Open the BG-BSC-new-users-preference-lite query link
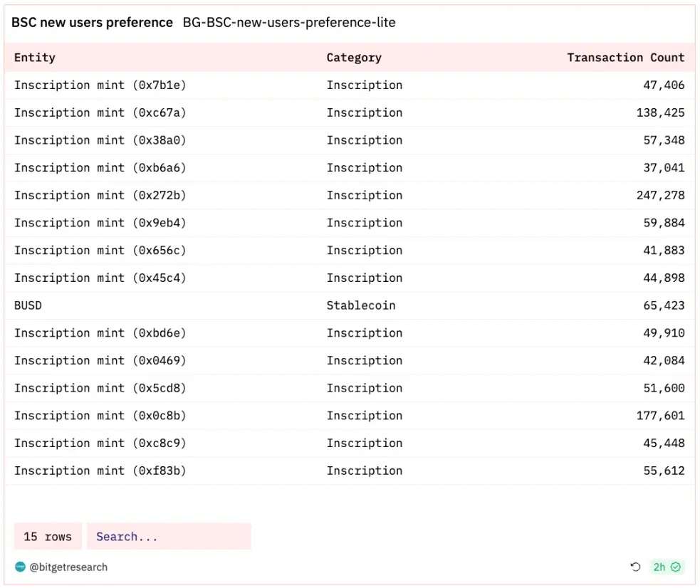This screenshot has width=700, height=588. click(289, 22)
